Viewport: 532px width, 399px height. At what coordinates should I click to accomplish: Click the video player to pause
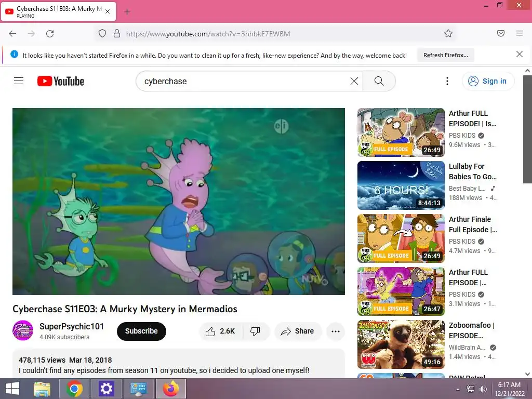pyautogui.click(x=179, y=201)
